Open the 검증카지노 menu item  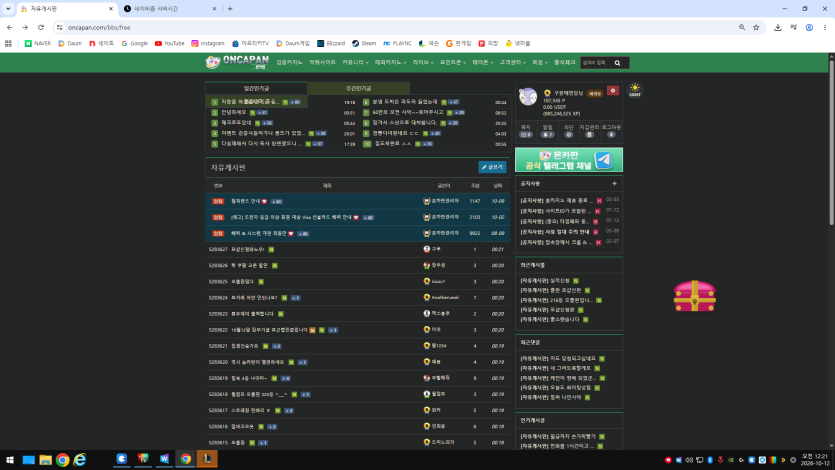(x=289, y=63)
